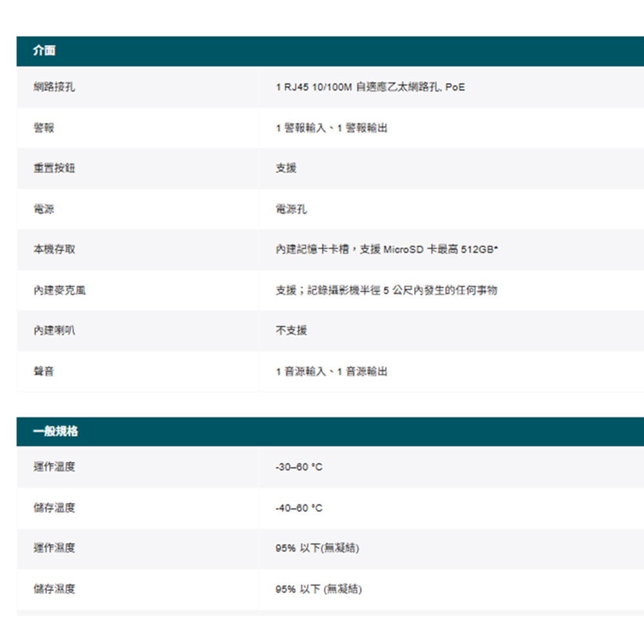Select the 儲存濕度 row label
Image resolution: width=644 pixels, height=644 pixels.
pyautogui.click(x=54, y=589)
